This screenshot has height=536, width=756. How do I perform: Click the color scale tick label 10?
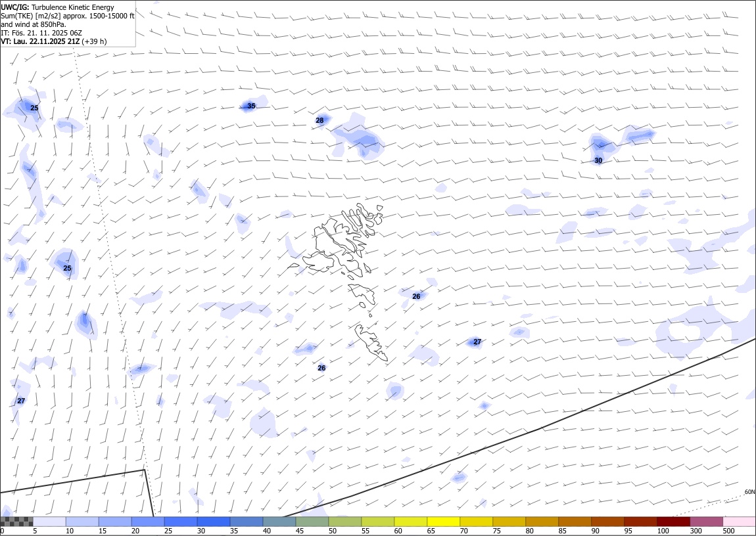click(70, 531)
